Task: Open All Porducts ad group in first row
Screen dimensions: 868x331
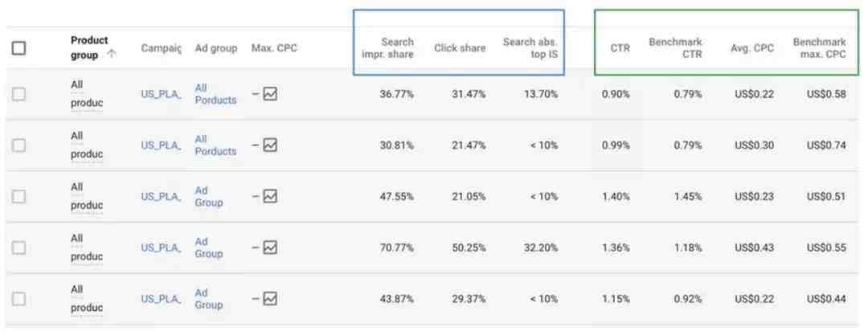Action: (x=215, y=94)
